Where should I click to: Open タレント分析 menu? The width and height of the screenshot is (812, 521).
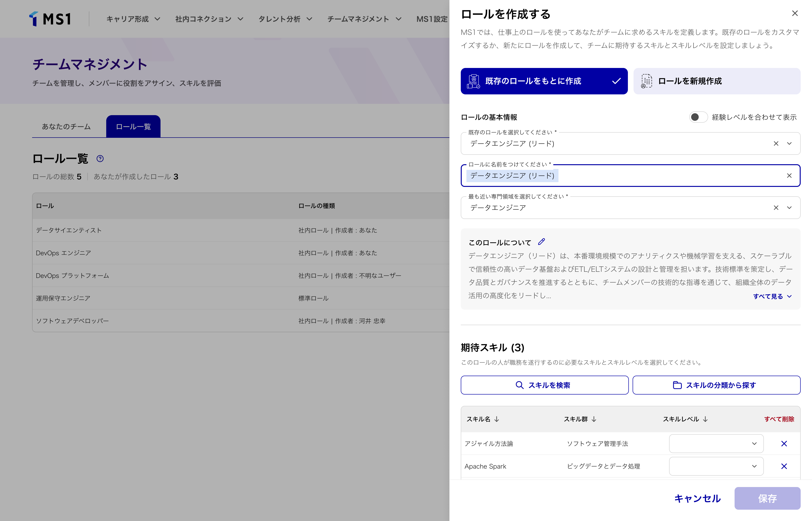point(285,19)
